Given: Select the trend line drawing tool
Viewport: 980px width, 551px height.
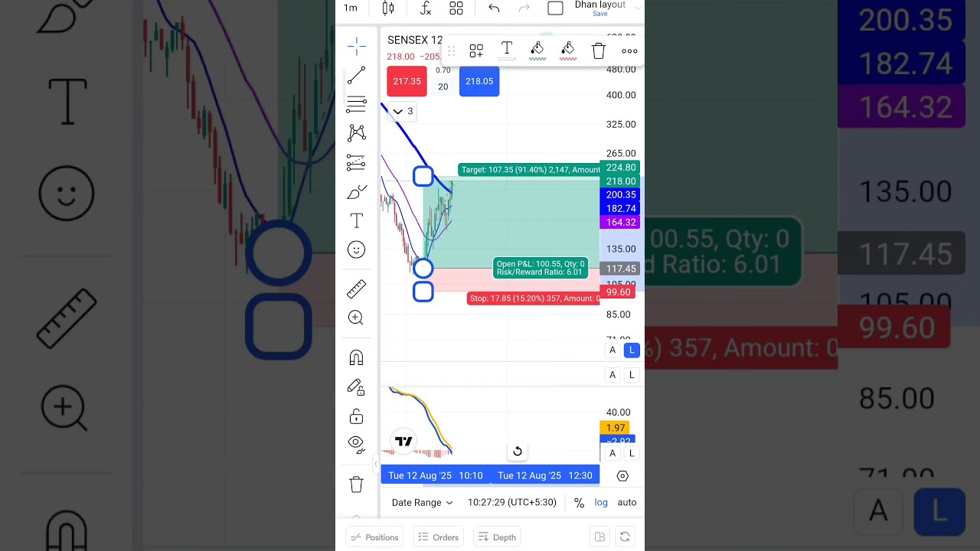Looking at the screenshot, I should [x=356, y=76].
